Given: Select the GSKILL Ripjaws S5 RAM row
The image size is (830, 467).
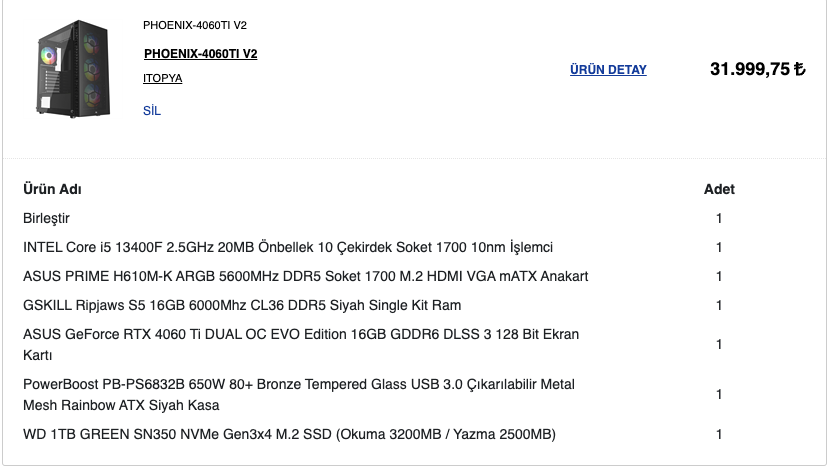Looking at the screenshot, I should coord(242,305).
